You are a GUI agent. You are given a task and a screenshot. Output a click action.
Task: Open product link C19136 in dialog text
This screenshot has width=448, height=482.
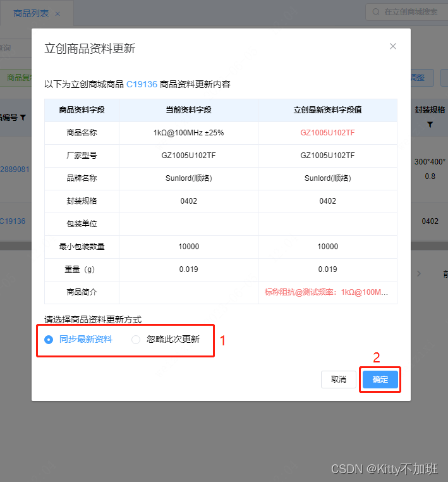[142, 84]
